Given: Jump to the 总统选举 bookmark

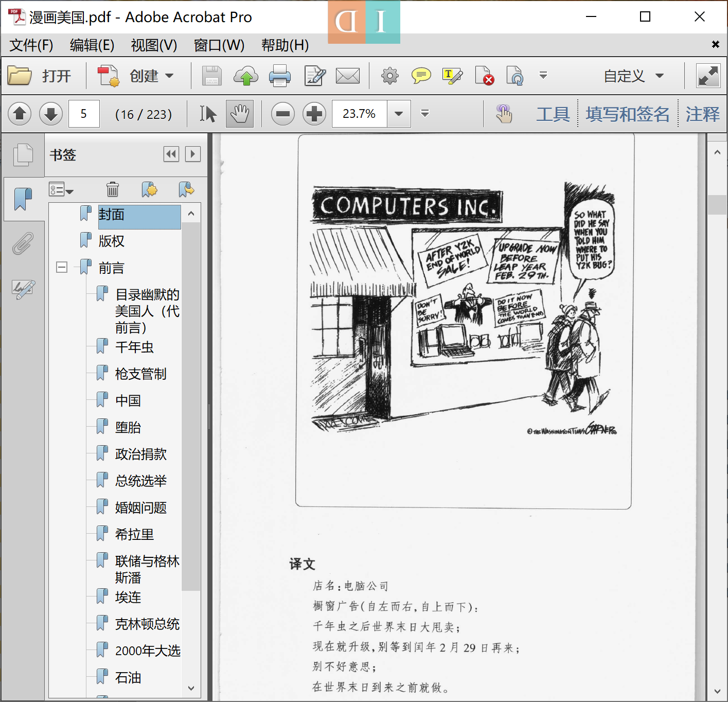Looking at the screenshot, I should click(x=140, y=481).
